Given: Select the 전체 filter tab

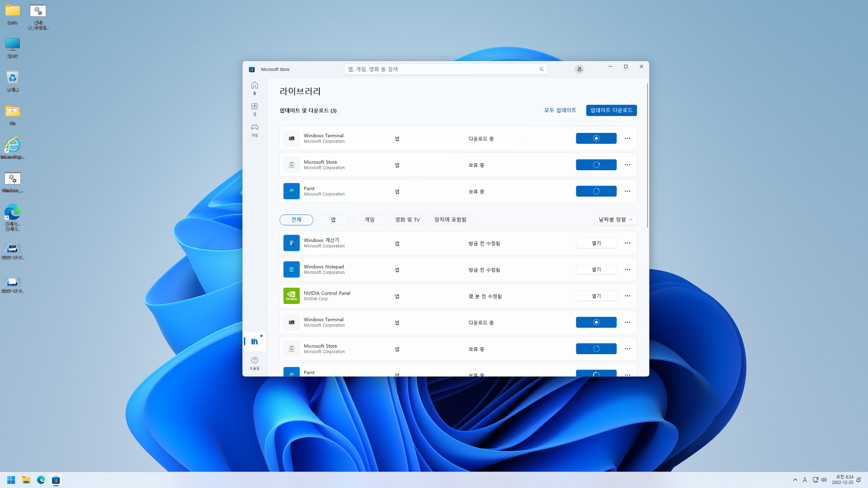Looking at the screenshot, I should [296, 219].
